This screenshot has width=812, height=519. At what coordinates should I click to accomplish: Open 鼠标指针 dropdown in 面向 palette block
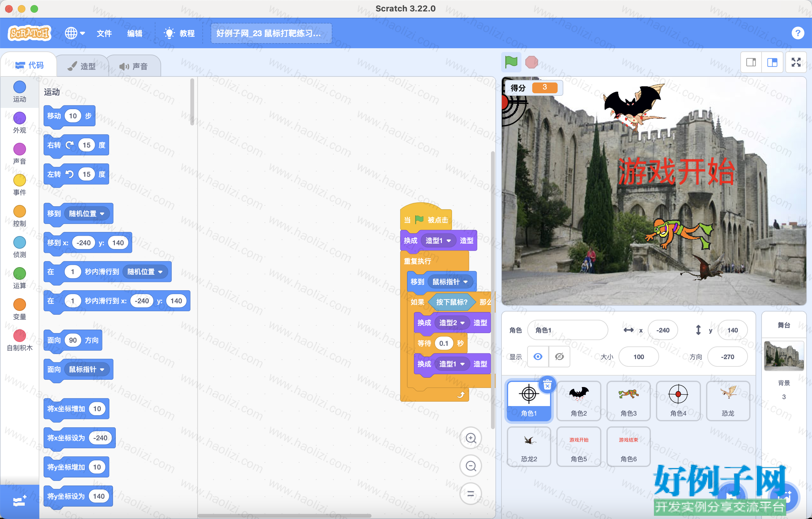pyautogui.click(x=87, y=369)
